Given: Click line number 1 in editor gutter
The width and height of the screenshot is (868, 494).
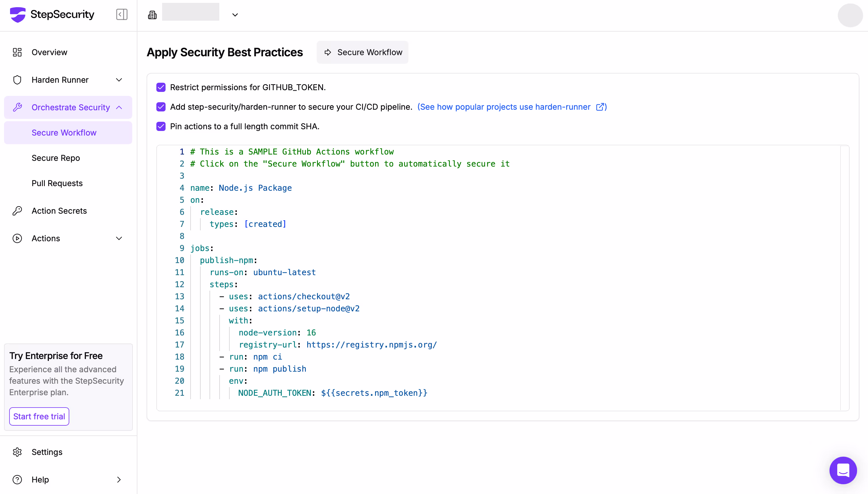Looking at the screenshot, I should (x=182, y=152).
